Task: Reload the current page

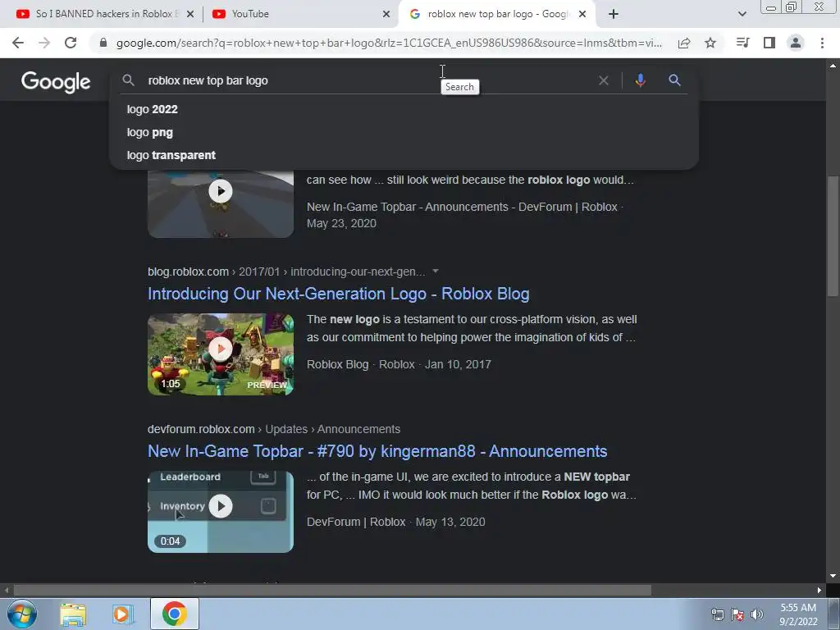Action: (x=71, y=43)
